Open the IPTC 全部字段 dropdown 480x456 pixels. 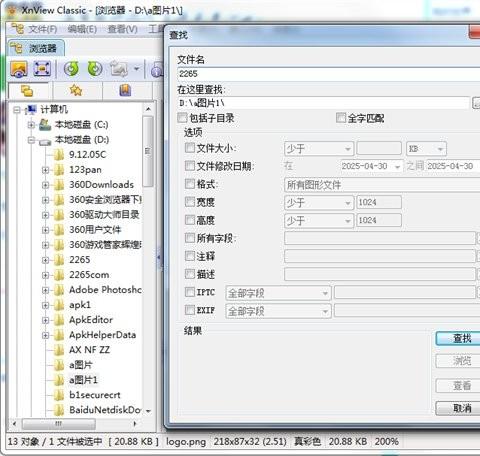[x=278, y=293]
